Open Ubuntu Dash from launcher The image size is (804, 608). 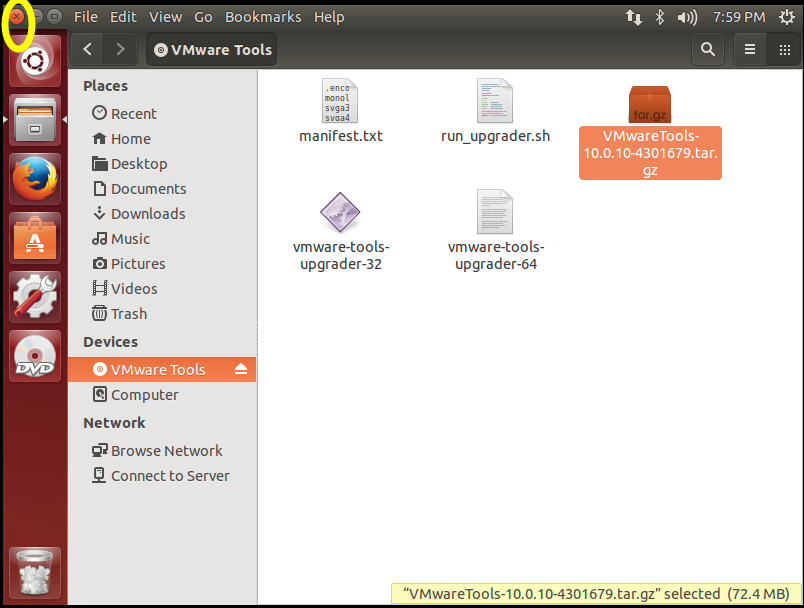click(x=35, y=61)
